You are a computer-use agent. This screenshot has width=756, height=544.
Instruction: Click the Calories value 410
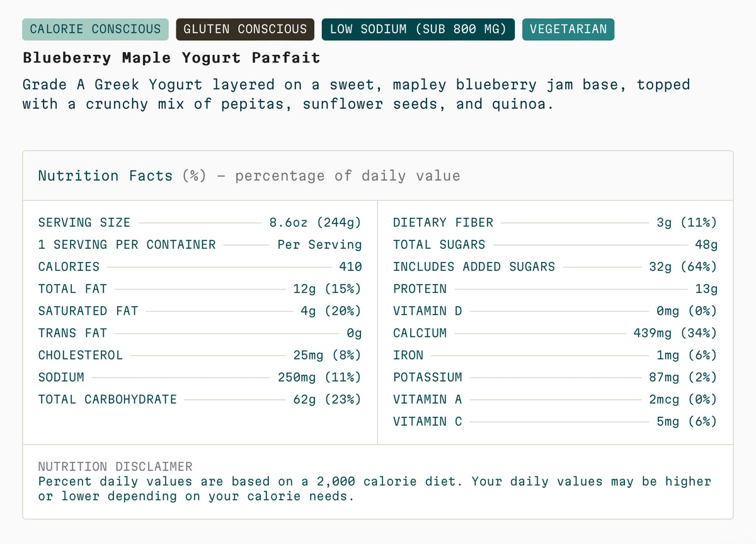click(x=350, y=266)
